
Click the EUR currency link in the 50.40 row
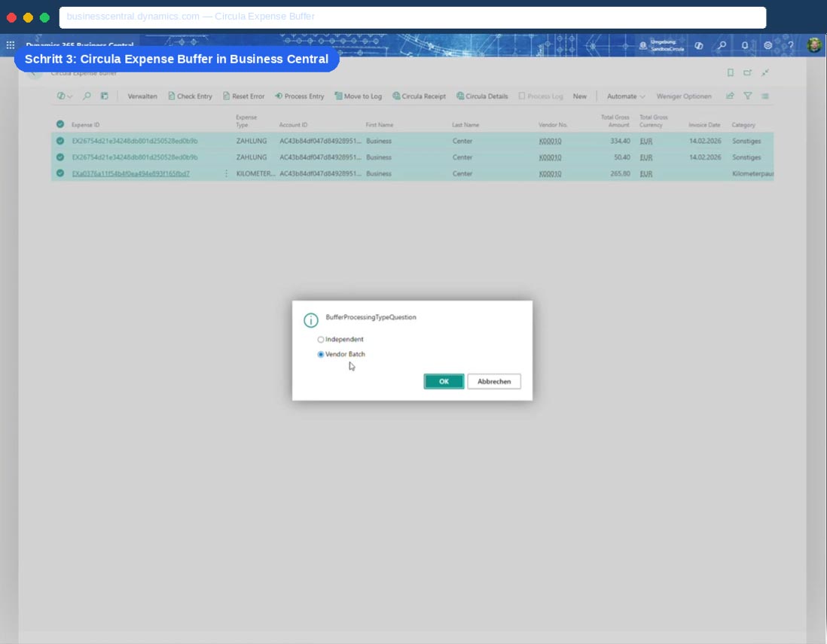pyautogui.click(x=645, y=157)
